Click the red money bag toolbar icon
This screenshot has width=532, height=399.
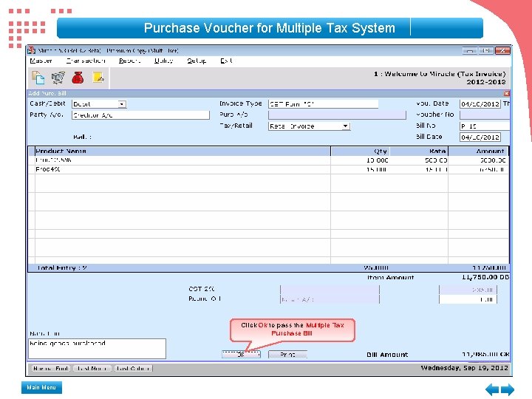[x=78, y=78]
